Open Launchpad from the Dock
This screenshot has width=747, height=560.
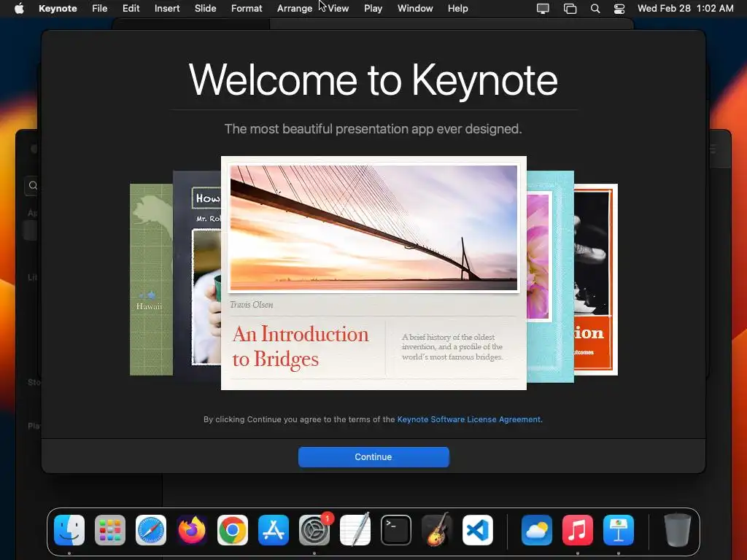(110, 530)
